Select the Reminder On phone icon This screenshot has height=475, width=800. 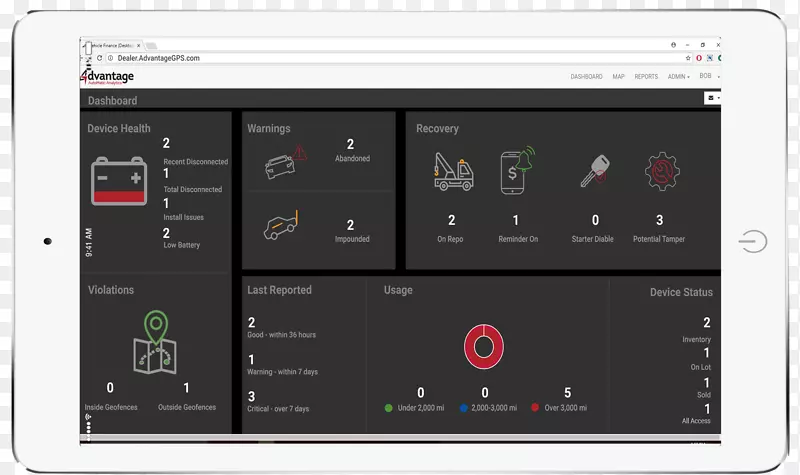tap(517, 172)
